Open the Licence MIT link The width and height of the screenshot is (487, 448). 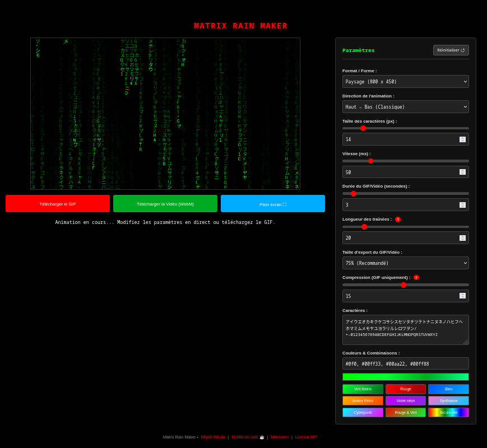(x=306, y=437)
